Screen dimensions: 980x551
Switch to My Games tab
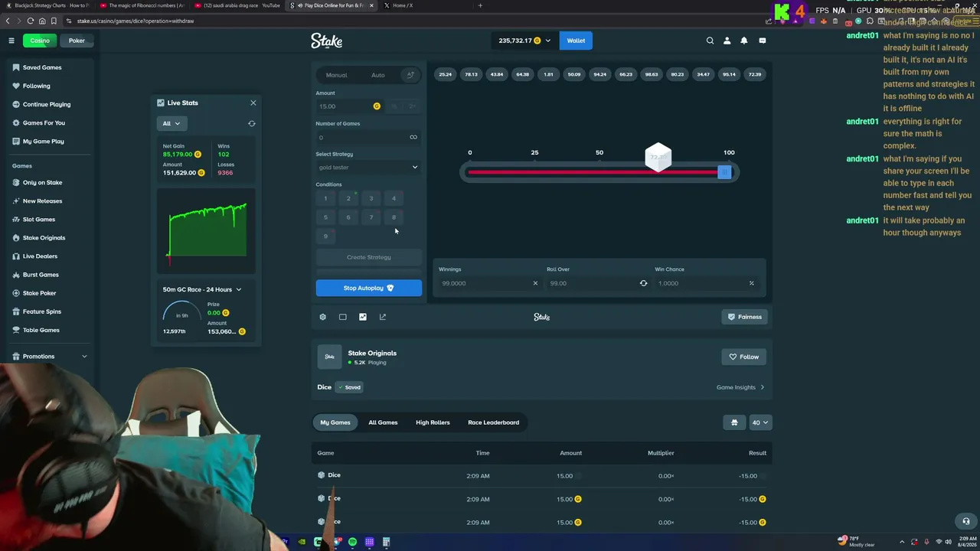pyautogui.click(x=335, y=422)
